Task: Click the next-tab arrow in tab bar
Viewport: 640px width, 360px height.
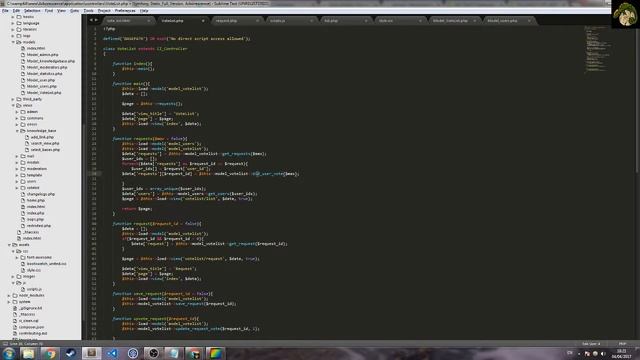Action: click(96, 20)
